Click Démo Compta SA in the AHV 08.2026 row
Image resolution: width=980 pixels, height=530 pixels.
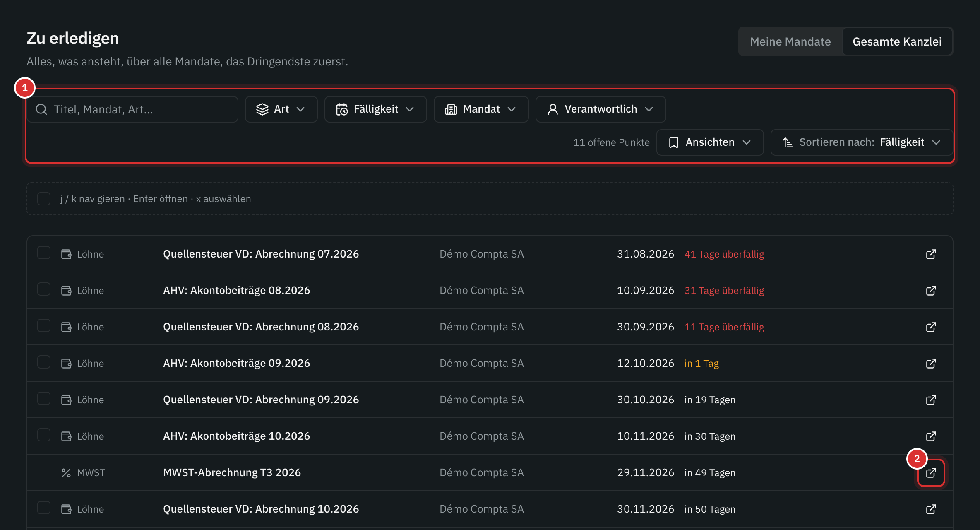[481, 291]
